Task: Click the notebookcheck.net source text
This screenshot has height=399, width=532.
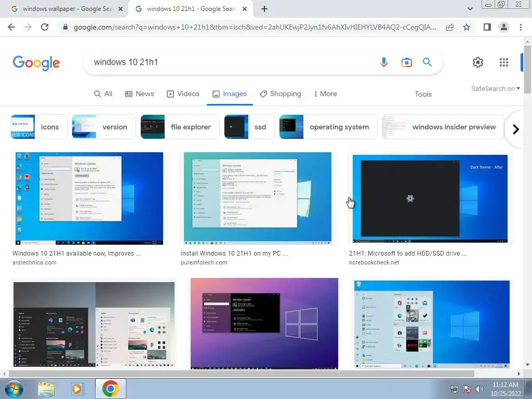Action: click(x=374, y=262)
